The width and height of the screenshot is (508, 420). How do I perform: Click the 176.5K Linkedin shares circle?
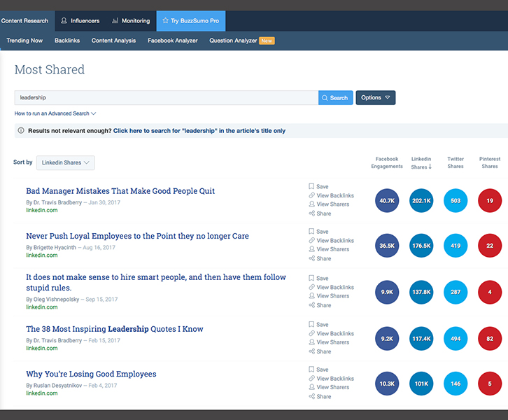coord(421,246)
